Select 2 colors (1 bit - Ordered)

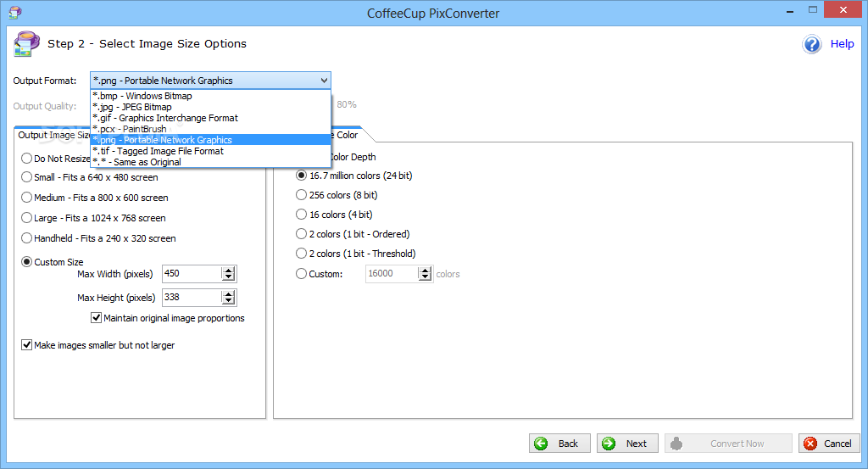click(x=301, y=234)
